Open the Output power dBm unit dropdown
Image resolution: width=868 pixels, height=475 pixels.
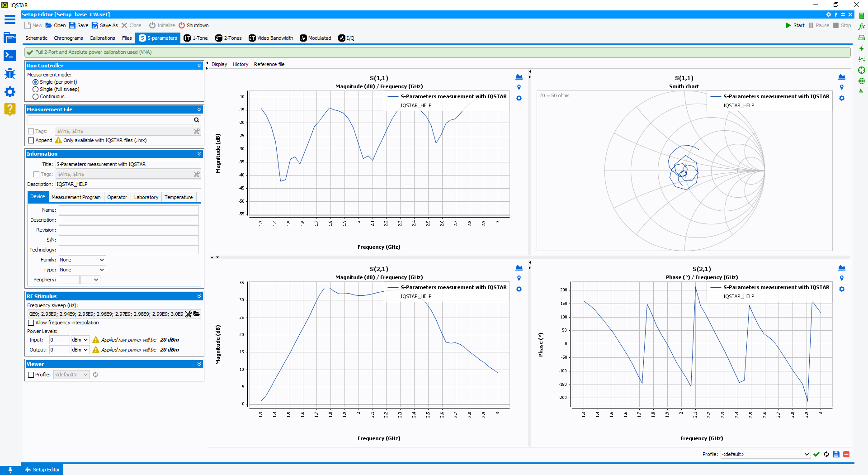[80, 350]
